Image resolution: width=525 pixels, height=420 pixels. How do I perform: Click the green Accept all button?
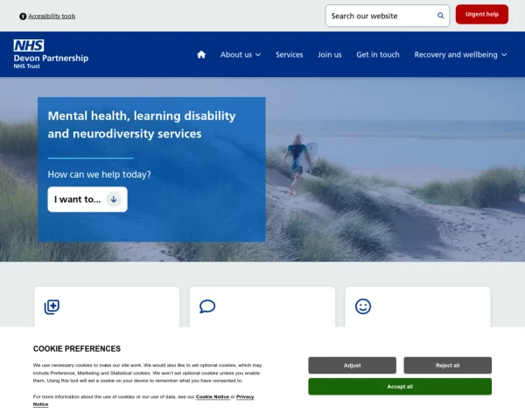click(x=400, y=387)
